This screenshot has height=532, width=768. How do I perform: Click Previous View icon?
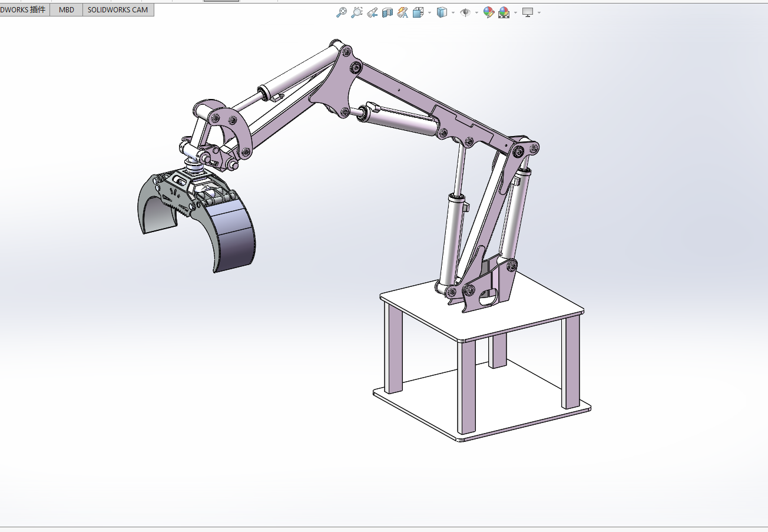tap(372, 12)
